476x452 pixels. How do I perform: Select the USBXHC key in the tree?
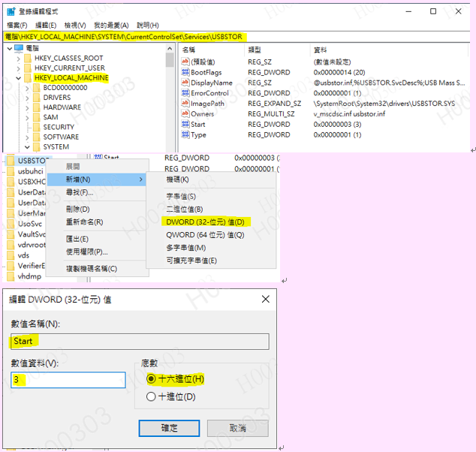click(32, 182)
